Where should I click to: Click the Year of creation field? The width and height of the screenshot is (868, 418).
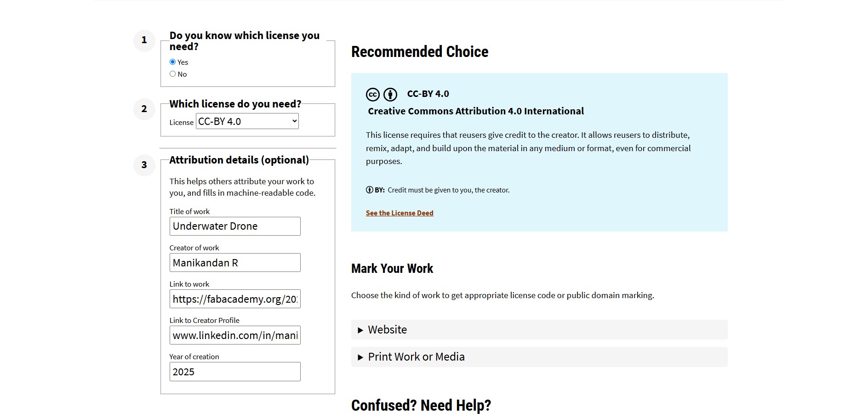coord(235,372)
